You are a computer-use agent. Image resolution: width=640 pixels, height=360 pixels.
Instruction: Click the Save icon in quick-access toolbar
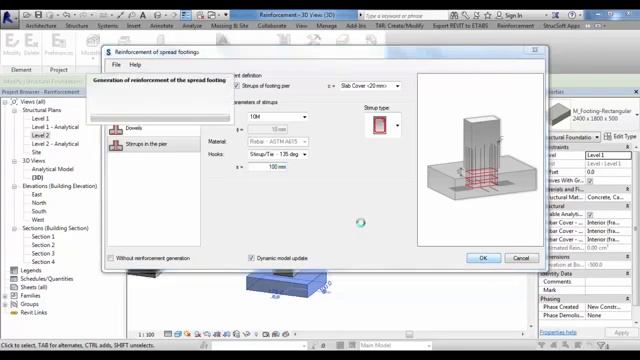point(38,15)
